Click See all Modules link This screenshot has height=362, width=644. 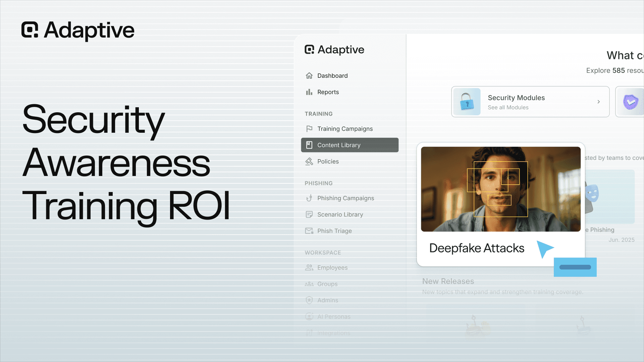pos(508,108)
